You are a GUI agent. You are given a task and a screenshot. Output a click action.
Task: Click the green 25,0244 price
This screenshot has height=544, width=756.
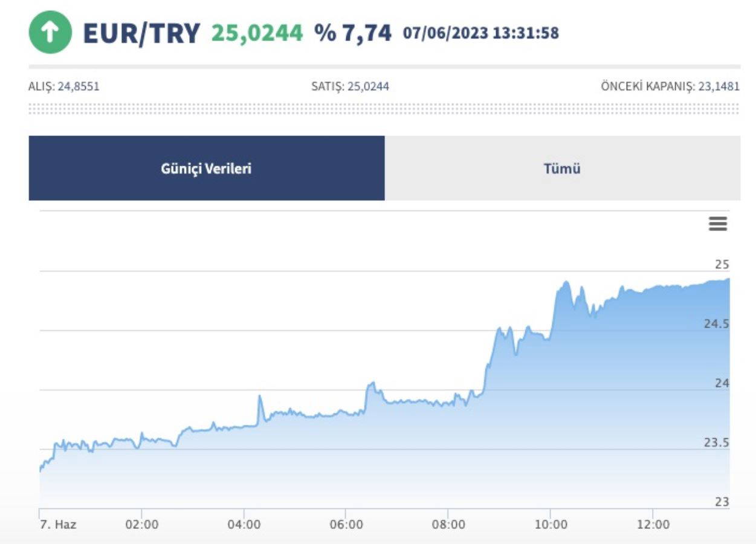pyautogui.click(x=257, y=33)
